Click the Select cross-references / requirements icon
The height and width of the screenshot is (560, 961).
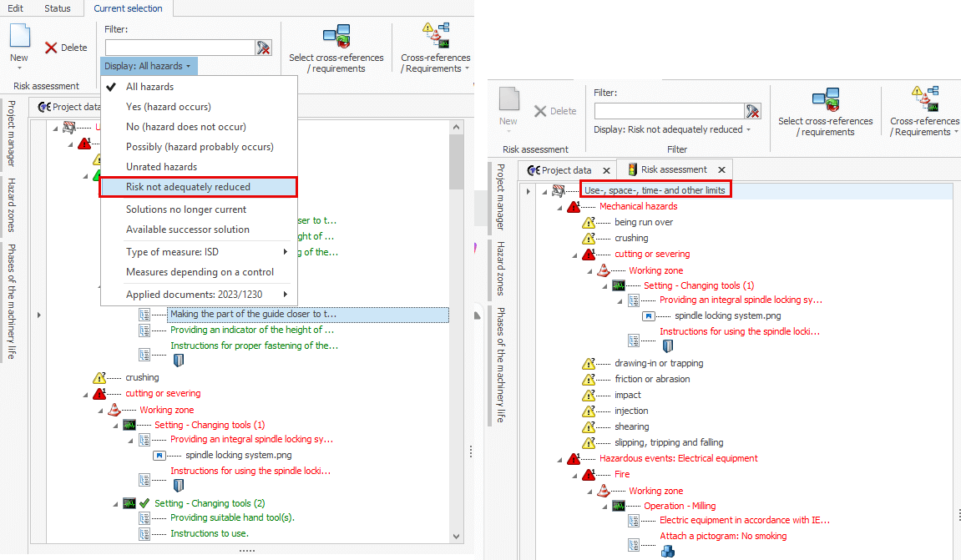pos(337,37)
